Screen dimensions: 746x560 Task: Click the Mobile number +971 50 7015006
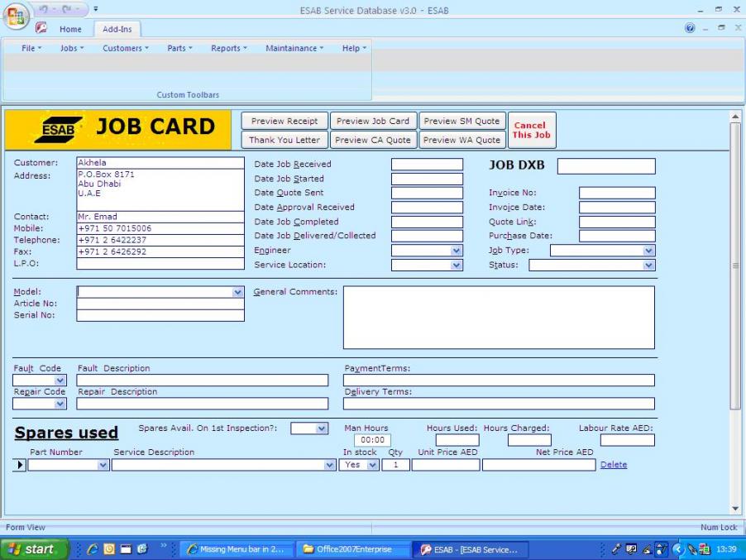pyautogui.click(x=160, y=228)
